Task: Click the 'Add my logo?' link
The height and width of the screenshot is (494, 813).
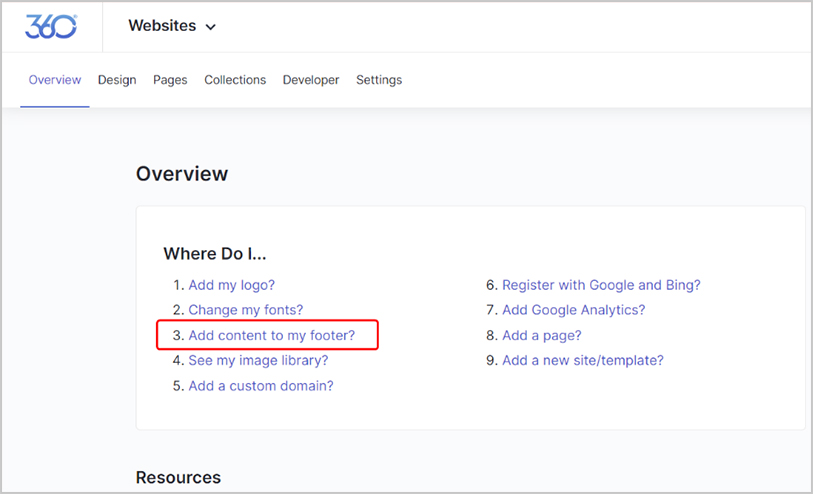Action: (x=231, y=285)
